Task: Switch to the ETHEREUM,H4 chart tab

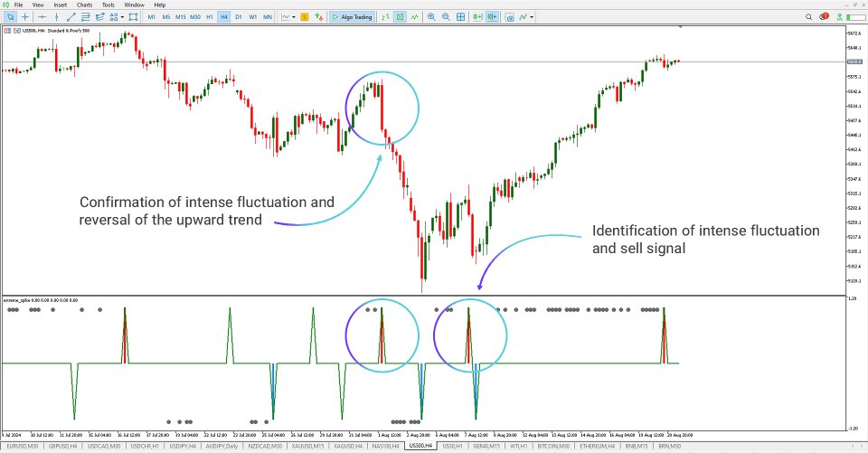Action: pos(597,446)
